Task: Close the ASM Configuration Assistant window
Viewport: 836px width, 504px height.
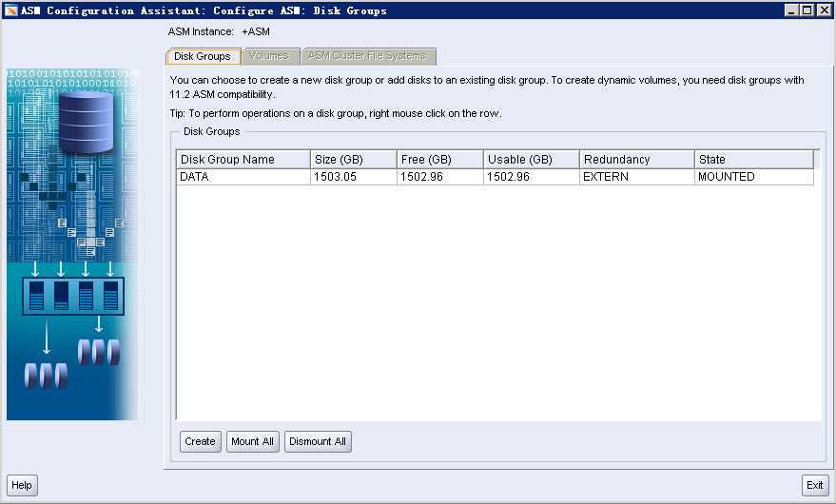Action: click(x=824, y=10)
